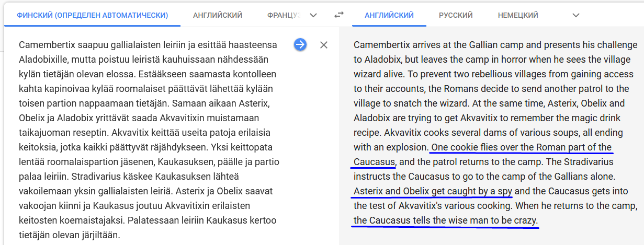Clear the source text with X
Screen dimensions: 644x245
(x=324, y=45)
